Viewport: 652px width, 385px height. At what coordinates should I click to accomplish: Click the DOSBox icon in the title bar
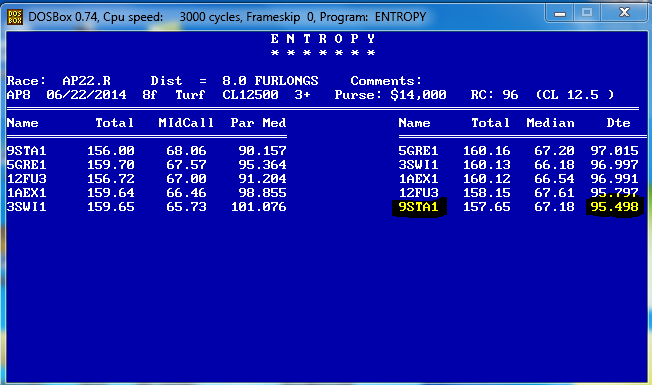[x=15, y=17]
